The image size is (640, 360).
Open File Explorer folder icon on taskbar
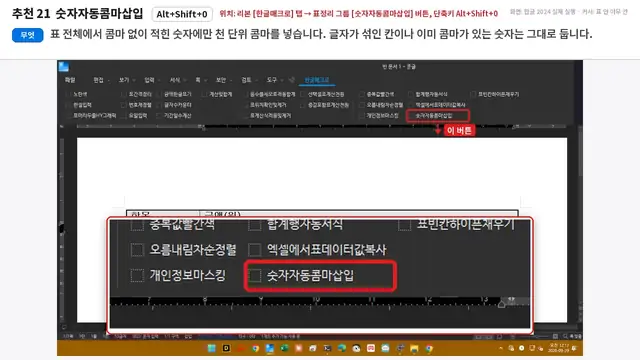(414, 348)
